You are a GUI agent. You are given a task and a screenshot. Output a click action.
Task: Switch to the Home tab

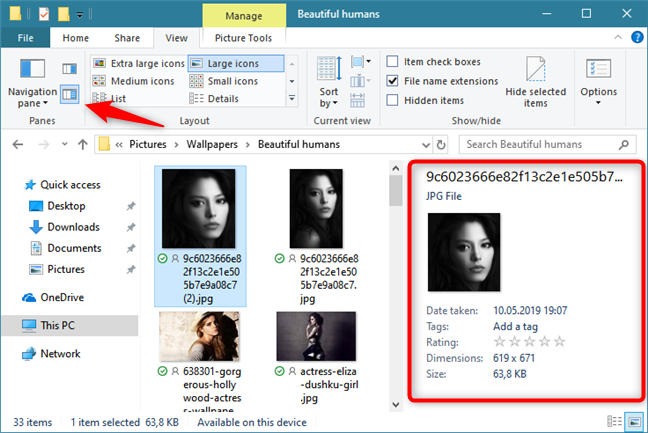click(76, 38)
